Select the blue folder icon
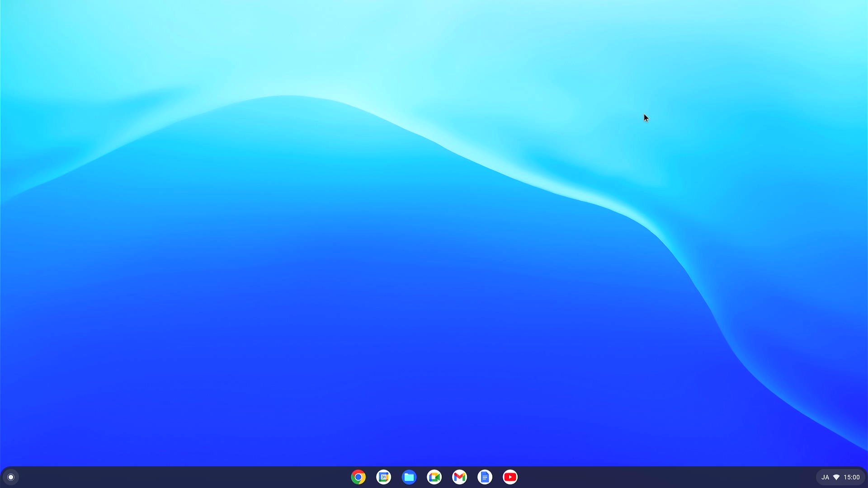This screenshot has width=868, height=488. tap(409, 477)
